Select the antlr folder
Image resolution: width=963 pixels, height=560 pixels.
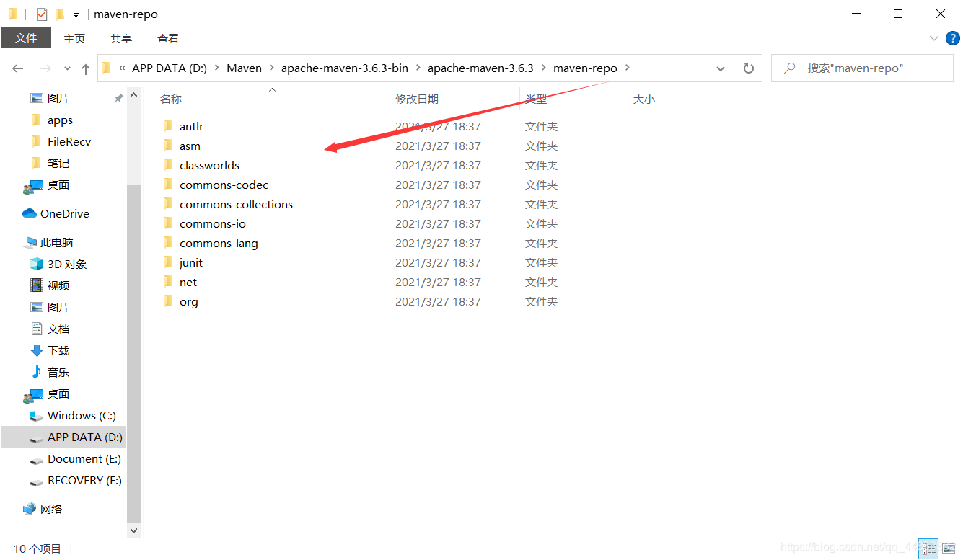[x=191, y=126]
